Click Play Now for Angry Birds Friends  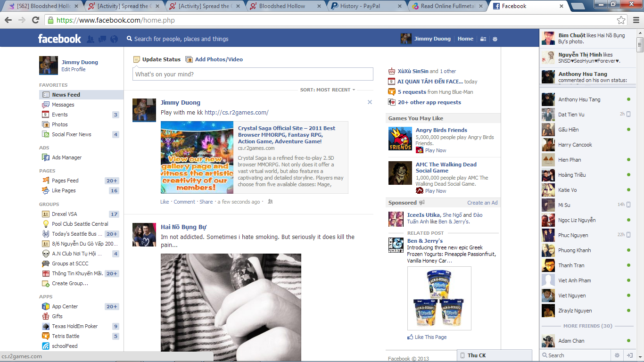pyautogui.click(x=435, y=150)
